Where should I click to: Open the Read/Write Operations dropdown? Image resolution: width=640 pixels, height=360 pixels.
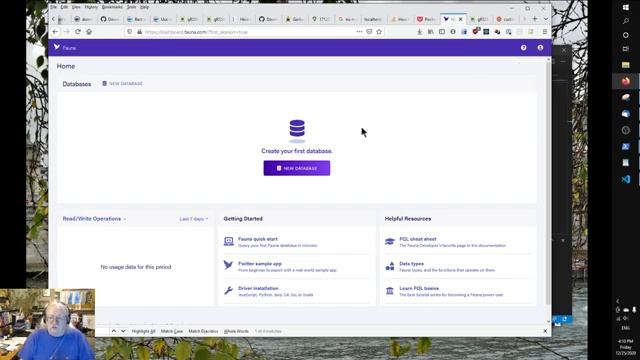(94, 219)
